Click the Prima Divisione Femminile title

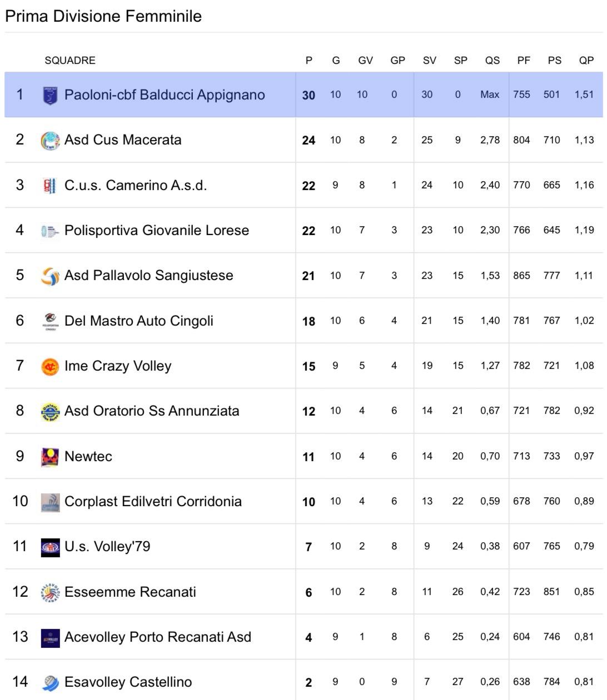pos(103,16)
